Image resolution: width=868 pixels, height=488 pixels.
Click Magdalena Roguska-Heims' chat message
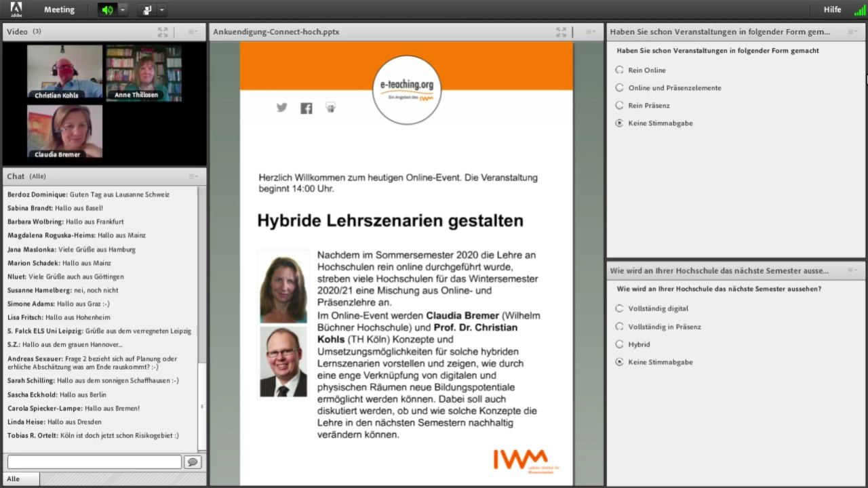point(77,235)
